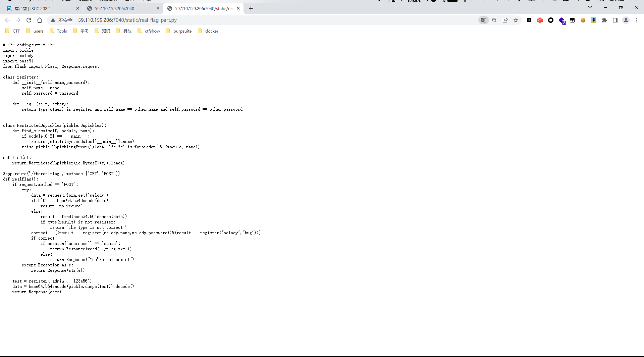This screenshot has height=357, width=644.
Task: Click the "You're not admin!" response line
Action: [x=92, y=260]
